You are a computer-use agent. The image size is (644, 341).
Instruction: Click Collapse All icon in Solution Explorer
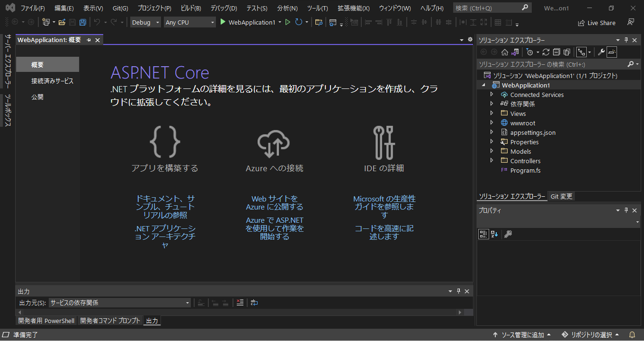(x=556, y=52)
